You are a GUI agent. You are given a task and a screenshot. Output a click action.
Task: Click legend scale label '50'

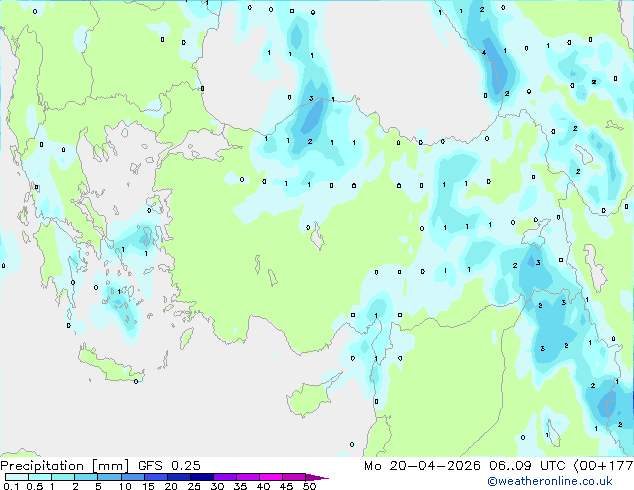tap(309, 486)
